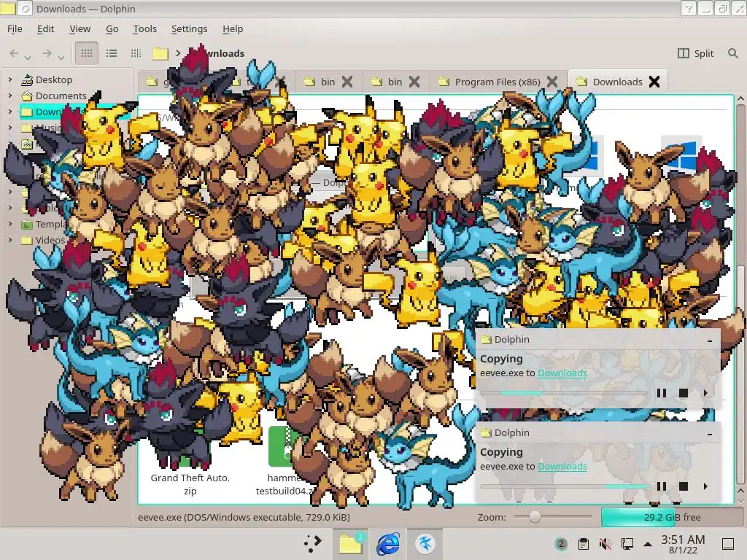Viewport: 747px width, 560px height.
Task: Stop the lower eevee.exe copy job
Action: pyautogui.click(x=683, y=486)
